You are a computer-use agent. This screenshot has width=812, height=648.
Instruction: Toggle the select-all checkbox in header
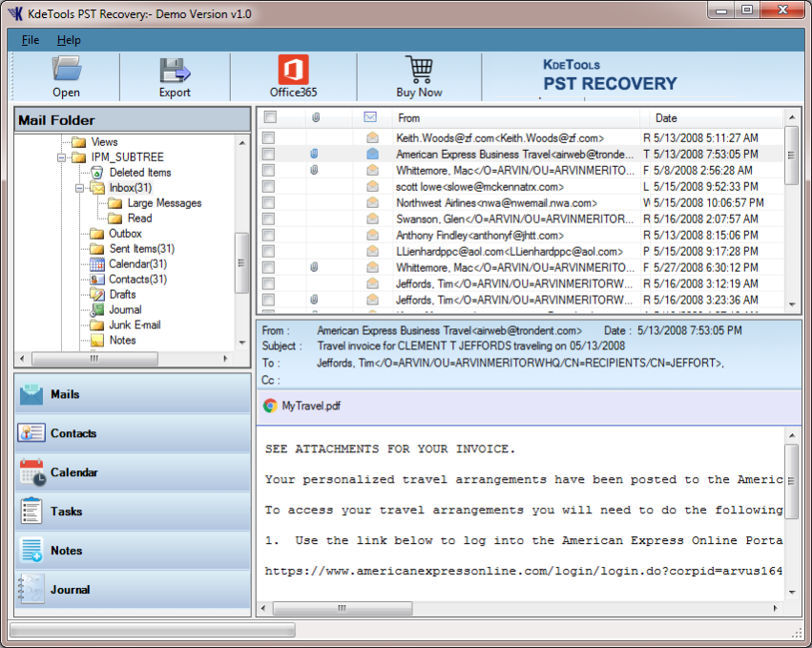coord(270,117)
